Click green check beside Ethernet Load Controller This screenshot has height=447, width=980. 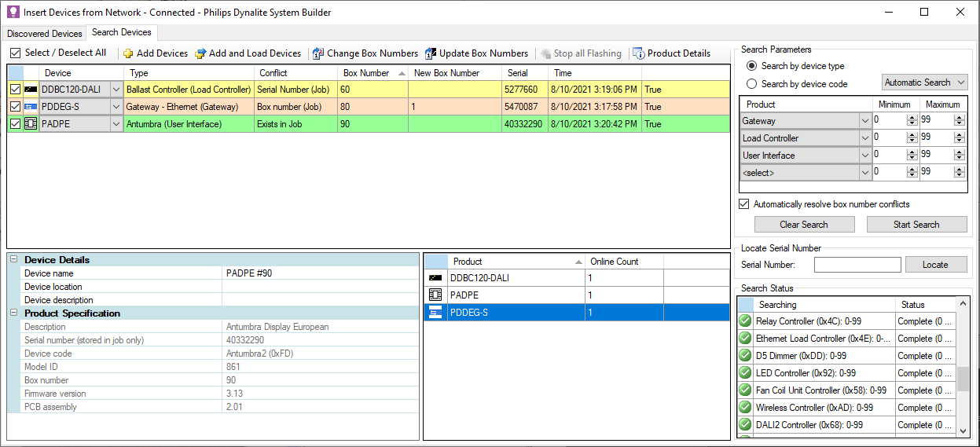[745, 339]
